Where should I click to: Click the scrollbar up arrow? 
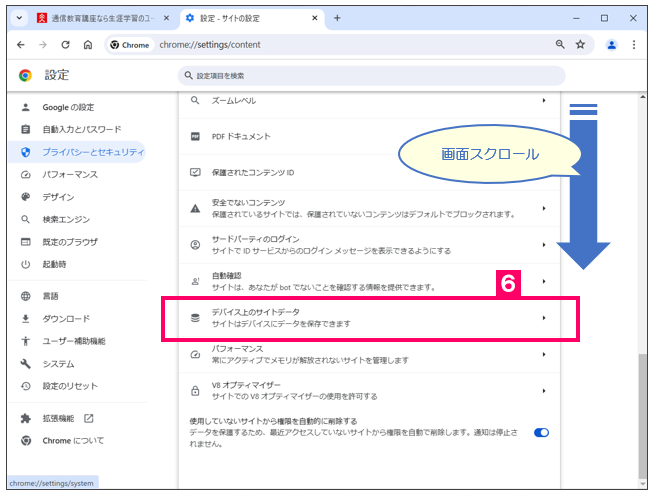click(643, 97)
